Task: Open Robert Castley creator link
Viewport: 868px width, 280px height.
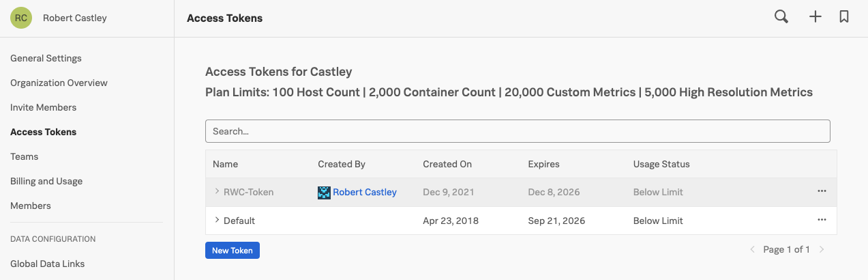Action: (x=365, y=193)
